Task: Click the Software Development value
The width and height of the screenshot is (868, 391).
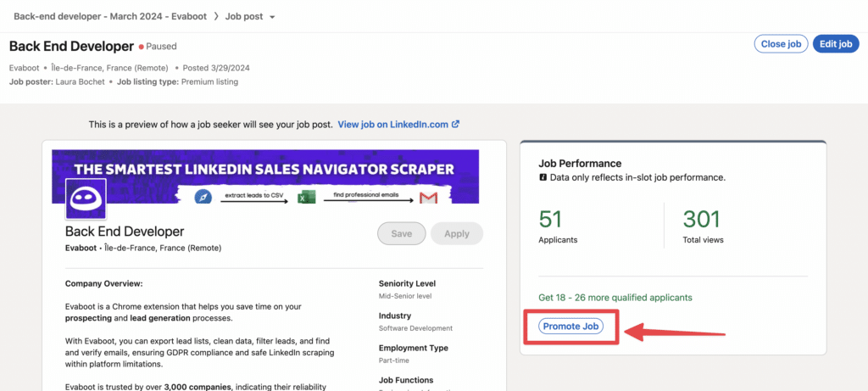Action: [415, 328]
